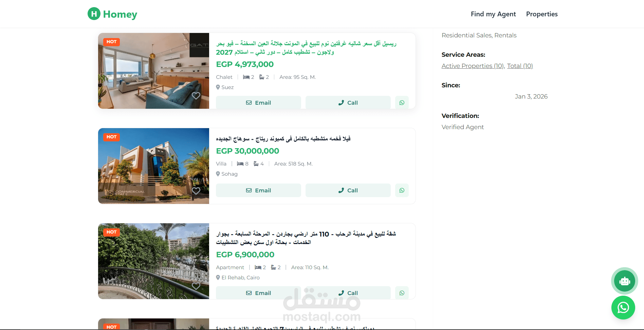Open the Find my Agent menu
The image size is (644, 330).
(493, 14)
